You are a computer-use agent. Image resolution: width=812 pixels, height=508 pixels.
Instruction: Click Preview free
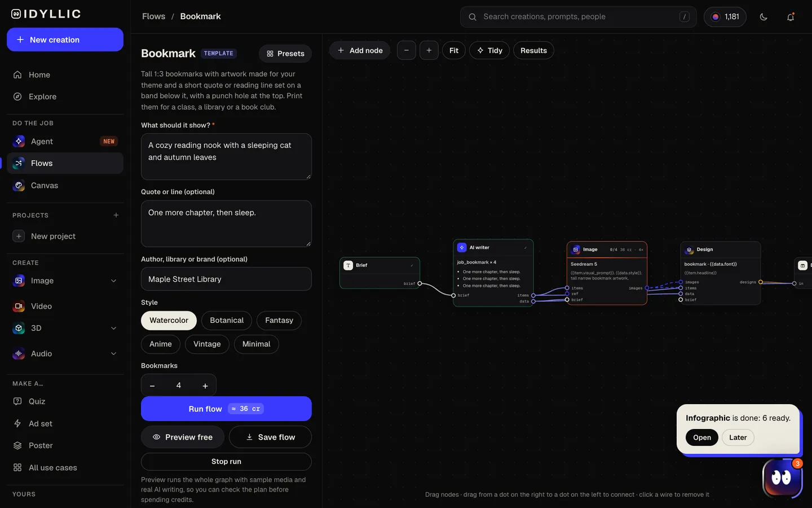click(183, 437)
